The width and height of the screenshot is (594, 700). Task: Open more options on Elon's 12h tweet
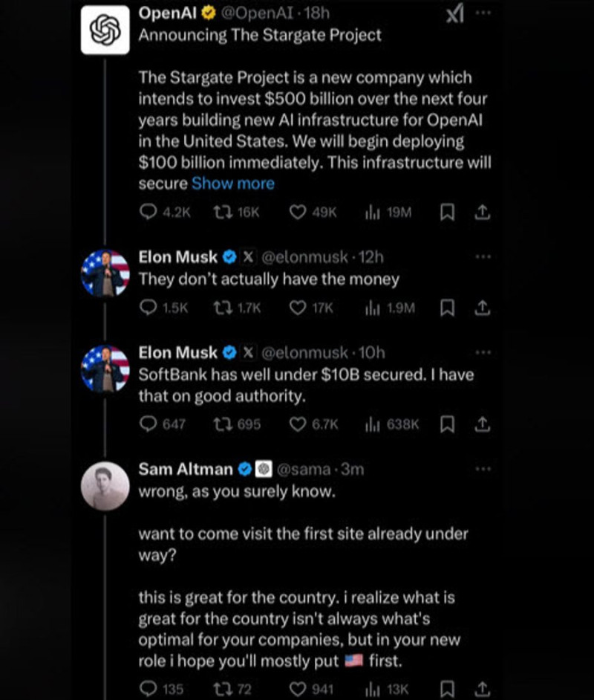pos(483,256)
